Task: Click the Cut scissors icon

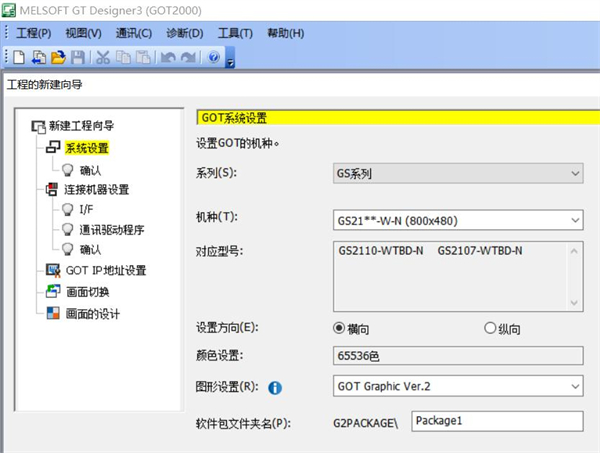Action: coord(103,57)
